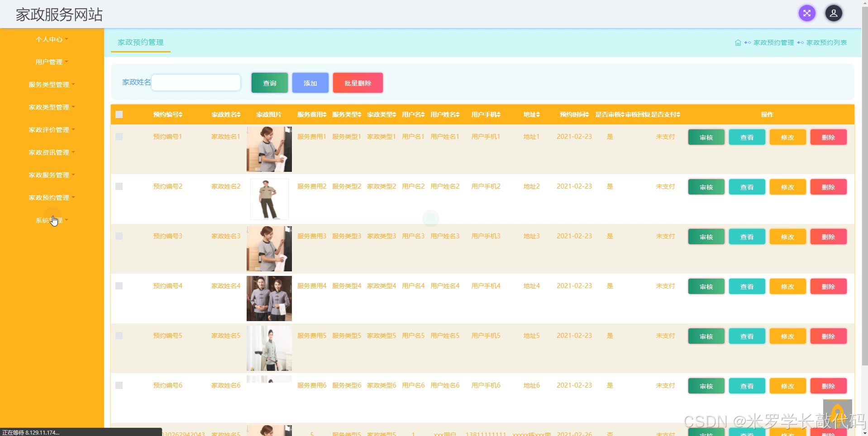
Task: Check the row for 预约编号3
Action: [119, 236]
